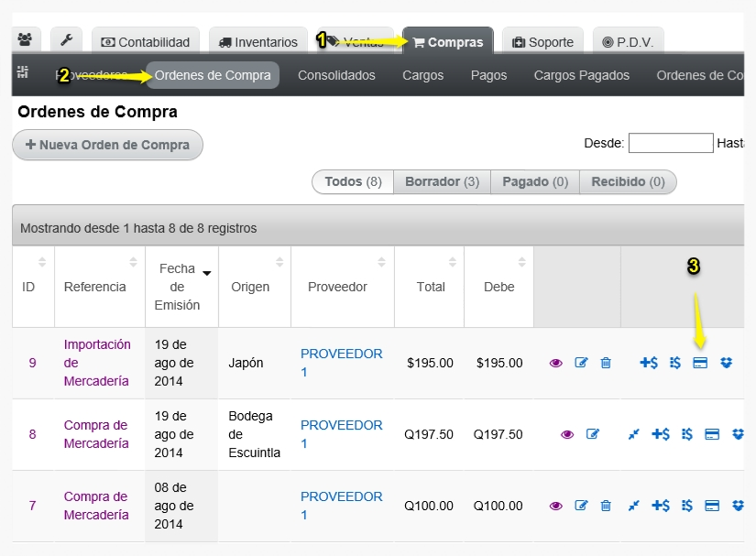Filter orders by Borrador (3)
Viewport: 756px width, 556px height.
[x=442, y=181]
